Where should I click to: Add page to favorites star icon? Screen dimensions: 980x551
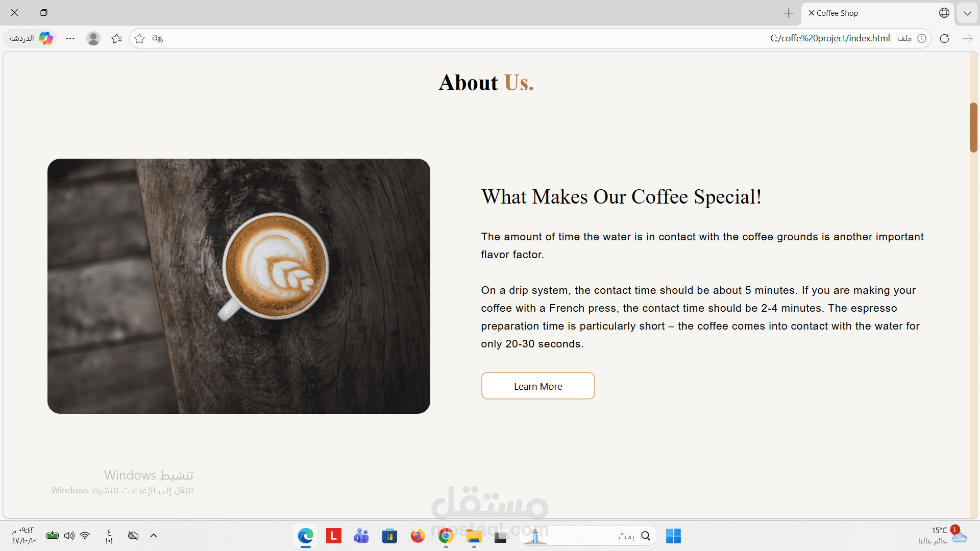click(x=139, y=38)
